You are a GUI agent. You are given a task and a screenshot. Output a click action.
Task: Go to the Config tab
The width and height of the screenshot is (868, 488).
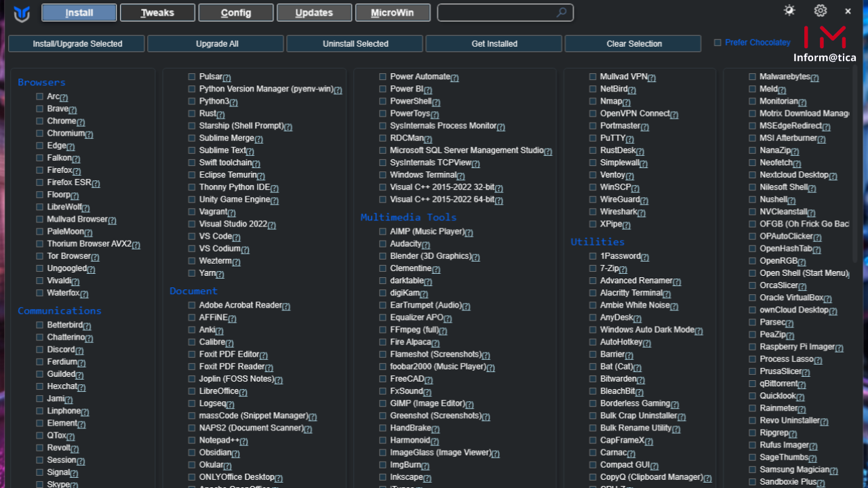click(x=236, y=12)
